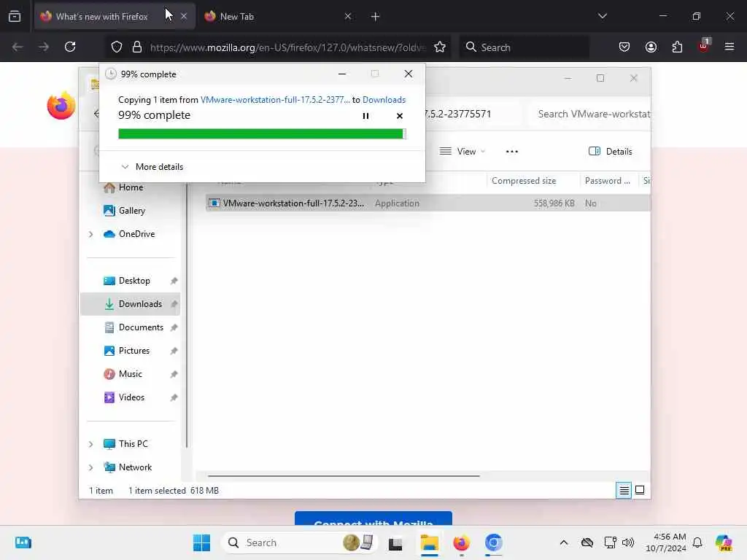The image size is (747, 560).
Task: Bookmark this page with the star
Action: point(440,47)
